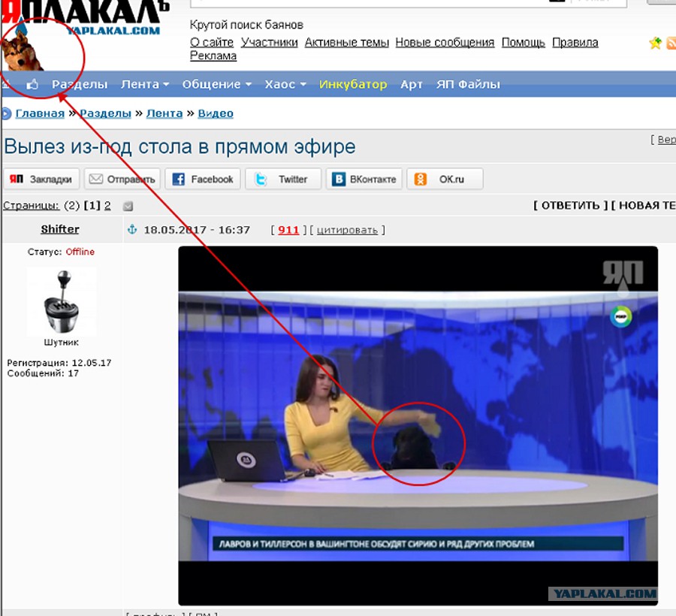Go to page 2 of the thread
Viewport: 676px width, 616px height.
pos(107,206)
